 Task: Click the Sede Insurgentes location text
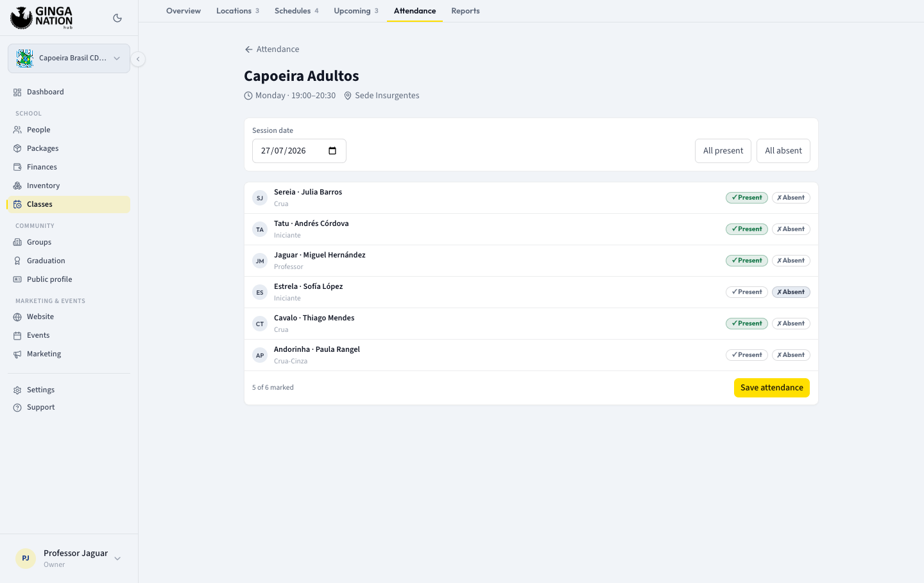pyautogui.click(x=387, y=96)
